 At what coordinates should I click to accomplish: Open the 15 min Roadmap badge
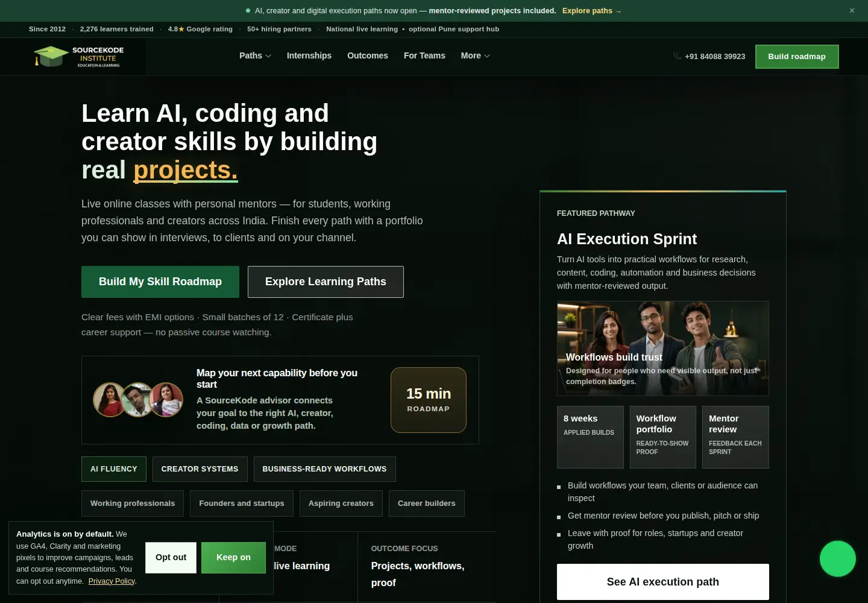click(429, 400)
